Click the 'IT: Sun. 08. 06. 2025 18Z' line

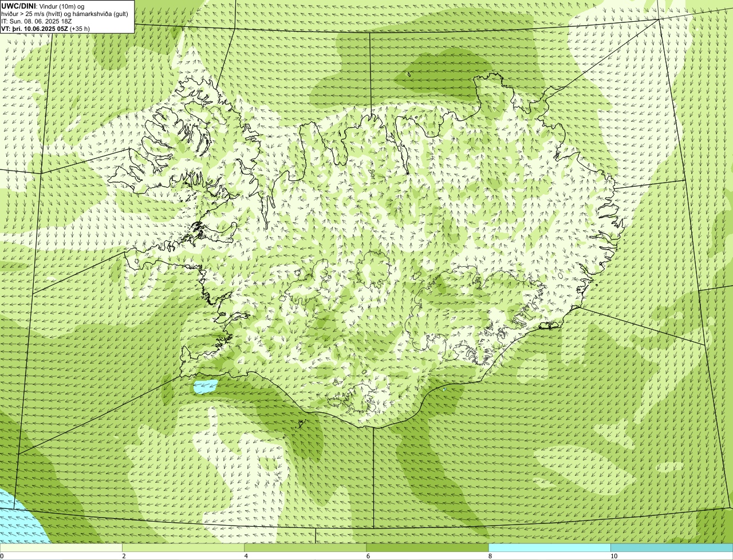[x=36, y=21]
